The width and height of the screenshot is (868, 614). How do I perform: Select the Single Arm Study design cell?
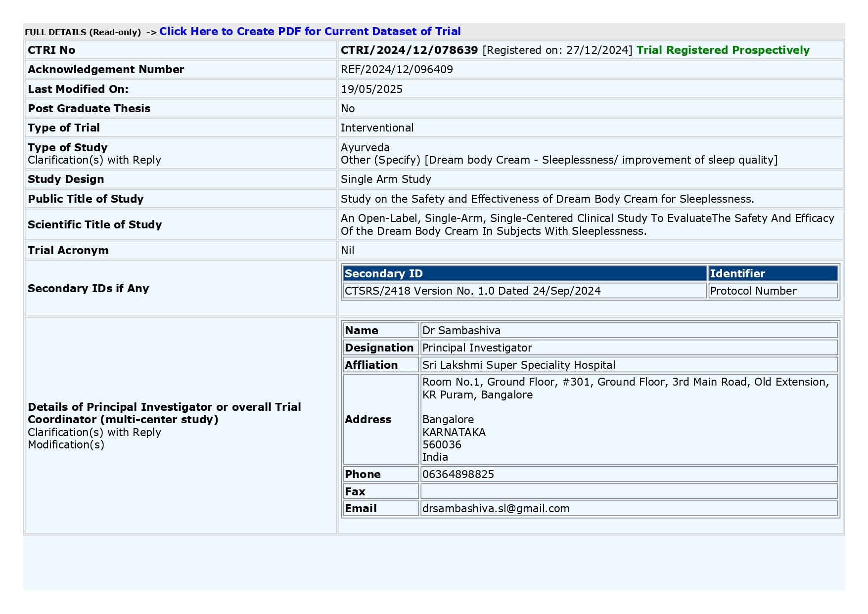386,179
